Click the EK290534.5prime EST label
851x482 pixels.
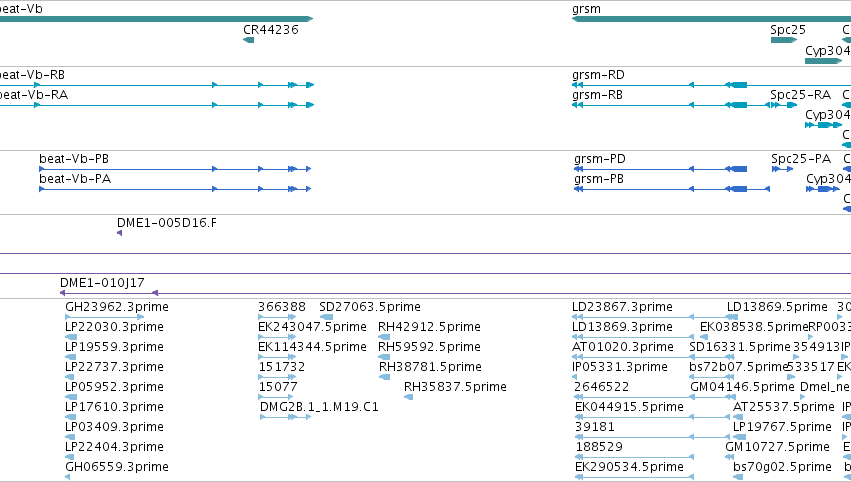[629, 467]
